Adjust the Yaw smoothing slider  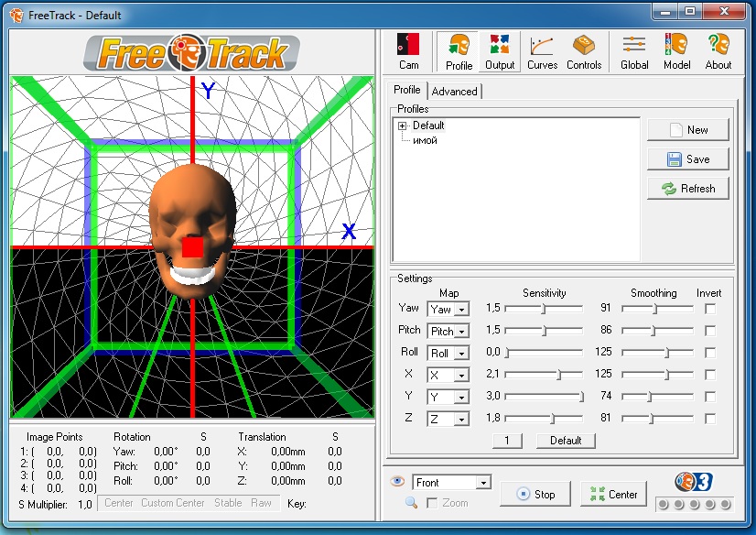click(658, 308)
